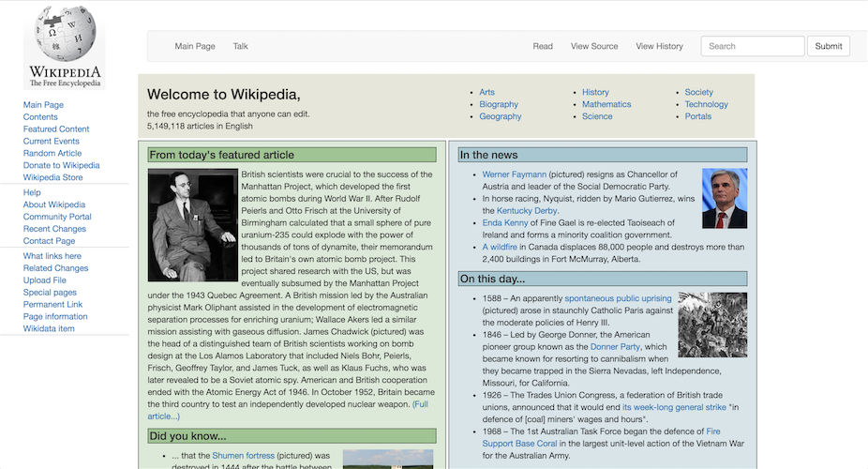Screen dimensions: 868x469
Task: Open View Source tab
Action: coord(594,47)
